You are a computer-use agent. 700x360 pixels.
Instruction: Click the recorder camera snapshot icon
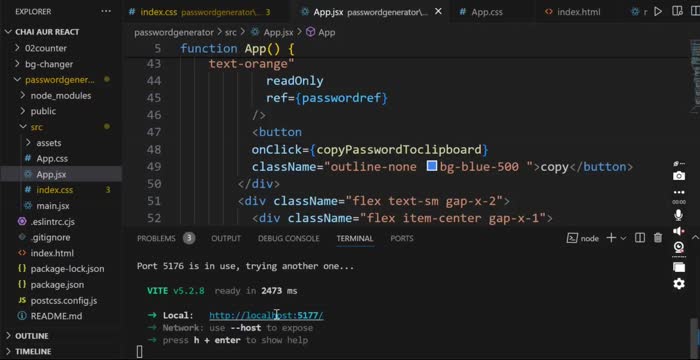(x=679, y=176)
